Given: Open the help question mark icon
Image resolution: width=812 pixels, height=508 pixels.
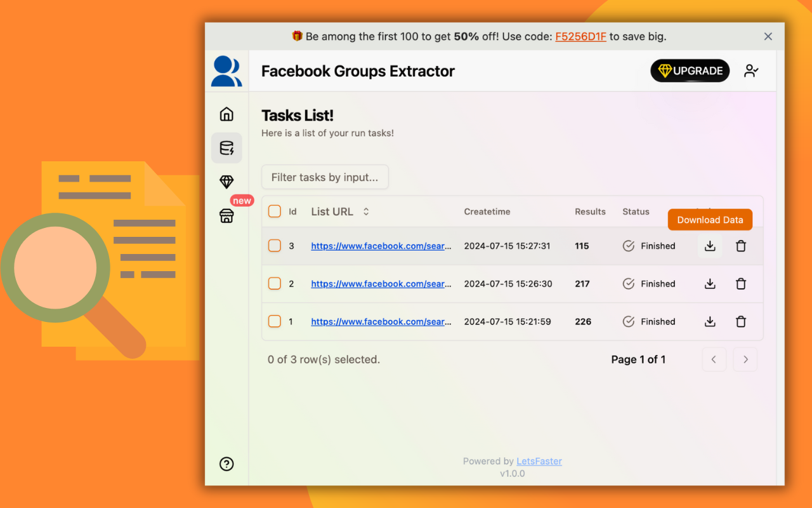Looking at the screenshot, I should (x=226, y=464).
